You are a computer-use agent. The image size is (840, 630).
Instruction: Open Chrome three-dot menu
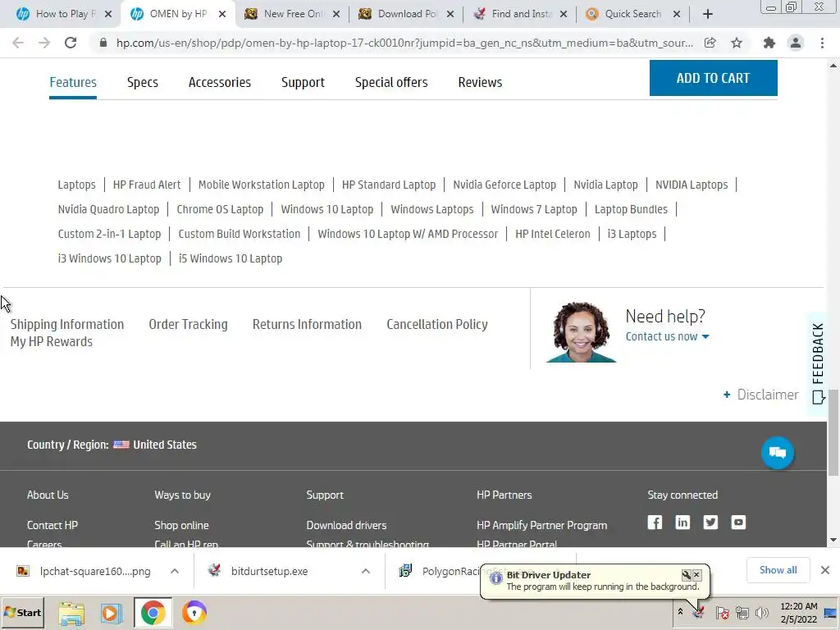coord(822,43)
